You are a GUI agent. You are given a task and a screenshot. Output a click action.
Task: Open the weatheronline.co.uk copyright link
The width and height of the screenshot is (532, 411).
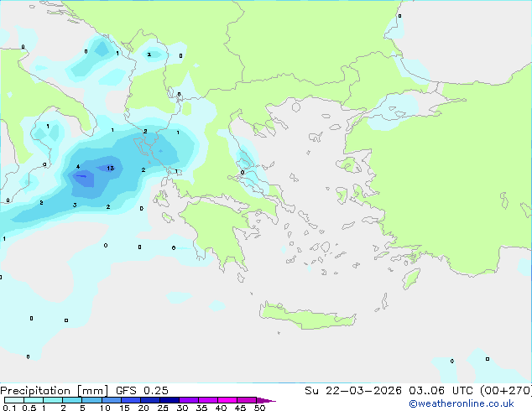462,403
